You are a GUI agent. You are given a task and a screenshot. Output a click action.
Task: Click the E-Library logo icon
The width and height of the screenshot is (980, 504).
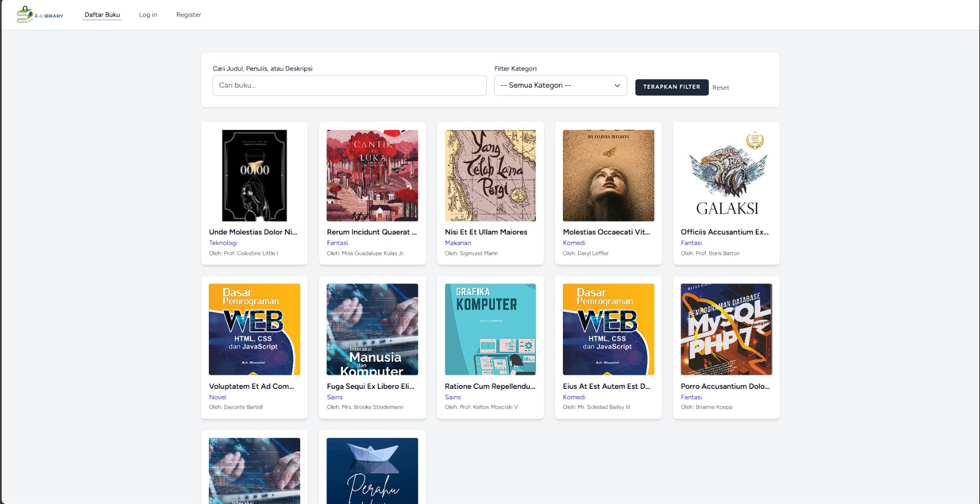click(24, 14)
